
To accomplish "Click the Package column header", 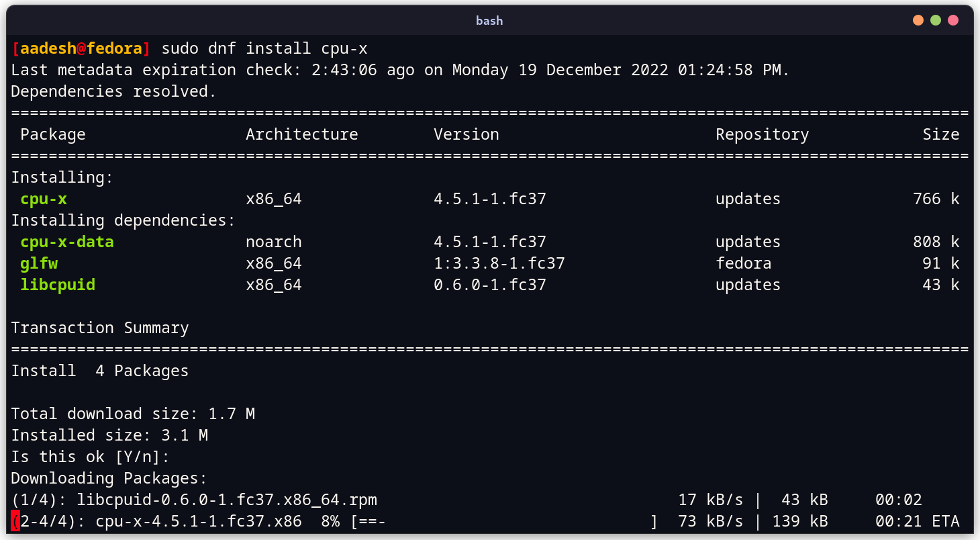I will (x=53, y=134).
